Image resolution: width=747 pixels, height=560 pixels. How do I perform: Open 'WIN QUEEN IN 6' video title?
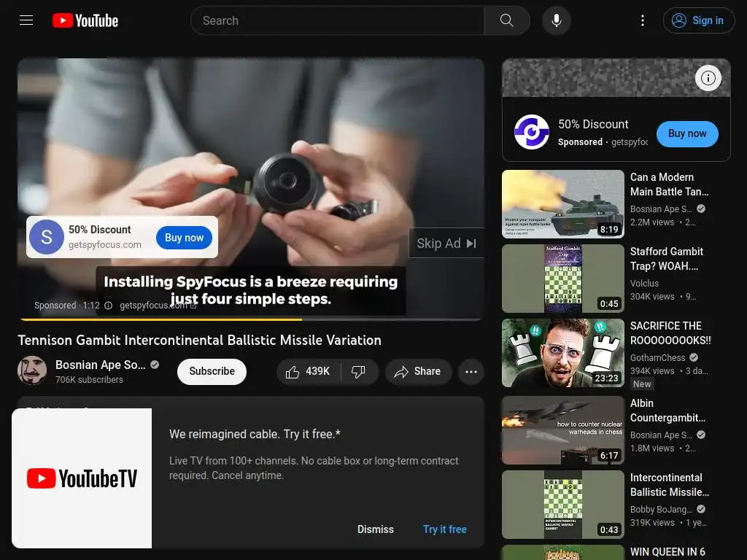667,552
